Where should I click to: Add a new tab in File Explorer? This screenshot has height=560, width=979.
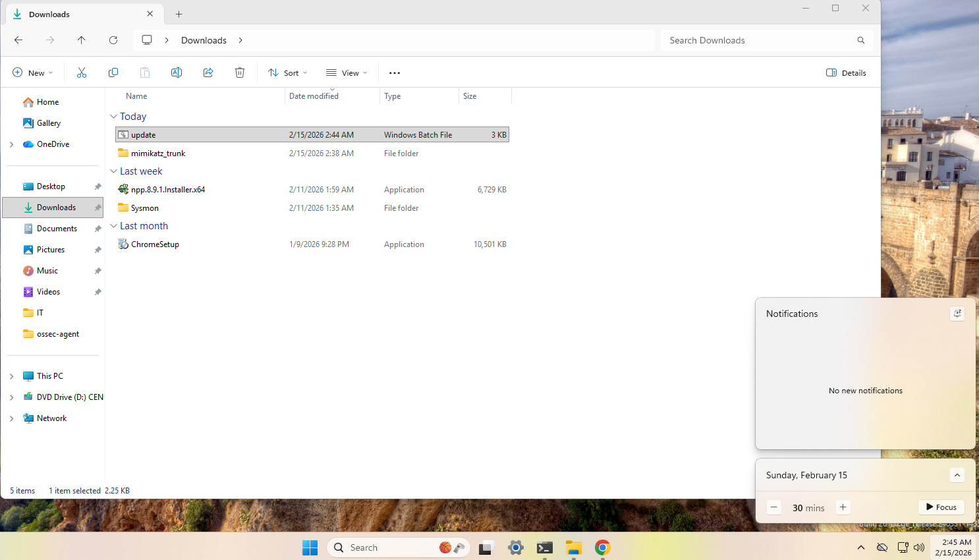pyautogui.click(x=179, y=14)
